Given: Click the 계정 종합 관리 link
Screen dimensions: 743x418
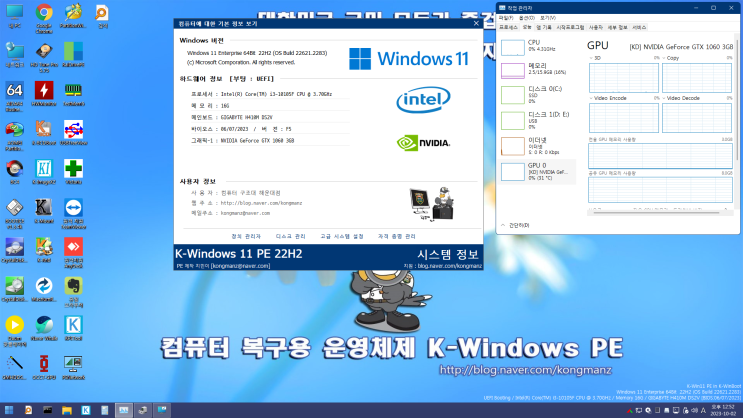Looking at the screenshot, I should [397, 236].
